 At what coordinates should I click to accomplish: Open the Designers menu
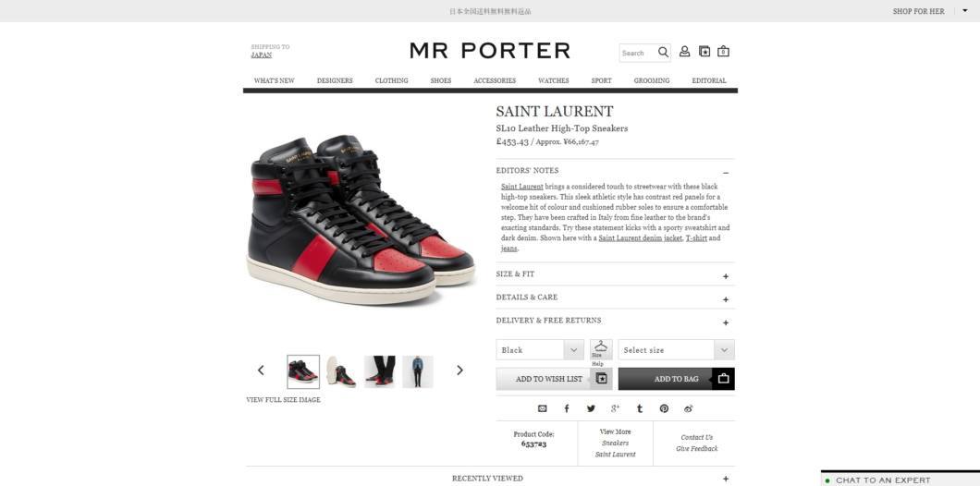(x=335, y=80)
